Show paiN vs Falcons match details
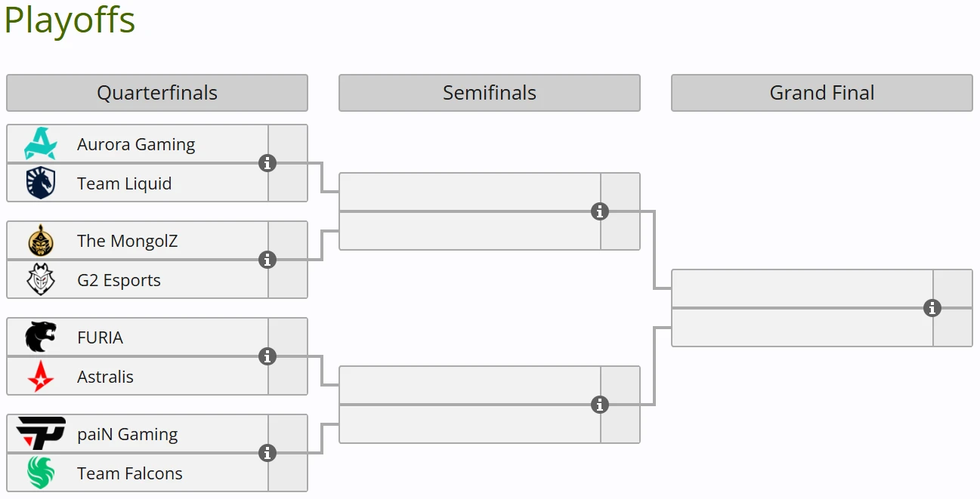Viewport: 980px width, 499px height. coord(267,453)
